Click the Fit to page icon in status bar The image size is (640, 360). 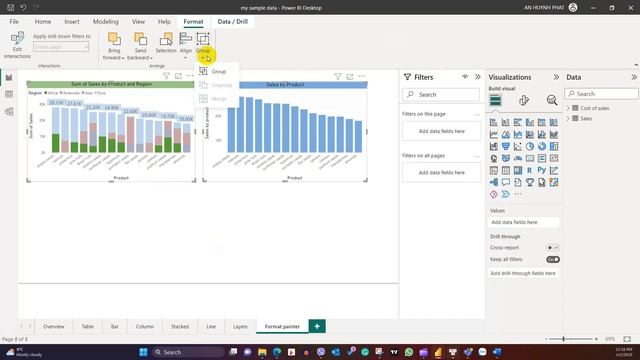627,339
